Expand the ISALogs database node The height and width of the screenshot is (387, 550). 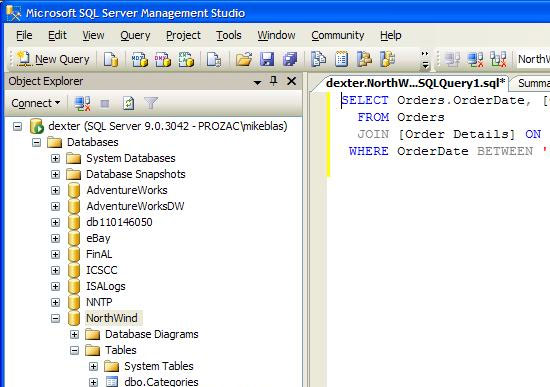click(x=55, y=286)
